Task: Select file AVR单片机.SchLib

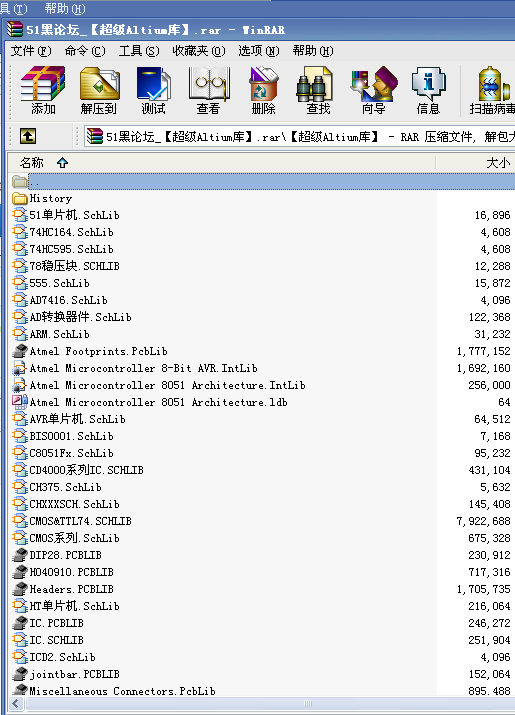Action: click(78, 419)
